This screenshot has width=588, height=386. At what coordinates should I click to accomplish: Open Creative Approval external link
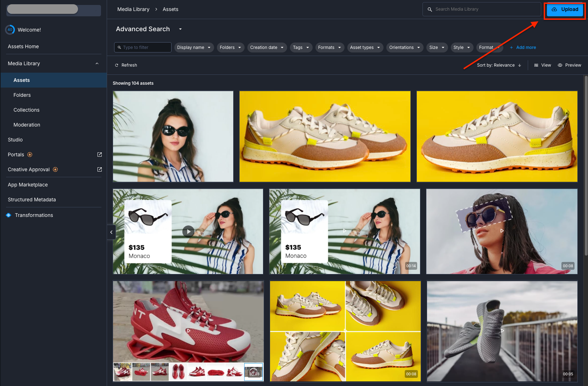[x=99, y=169]
